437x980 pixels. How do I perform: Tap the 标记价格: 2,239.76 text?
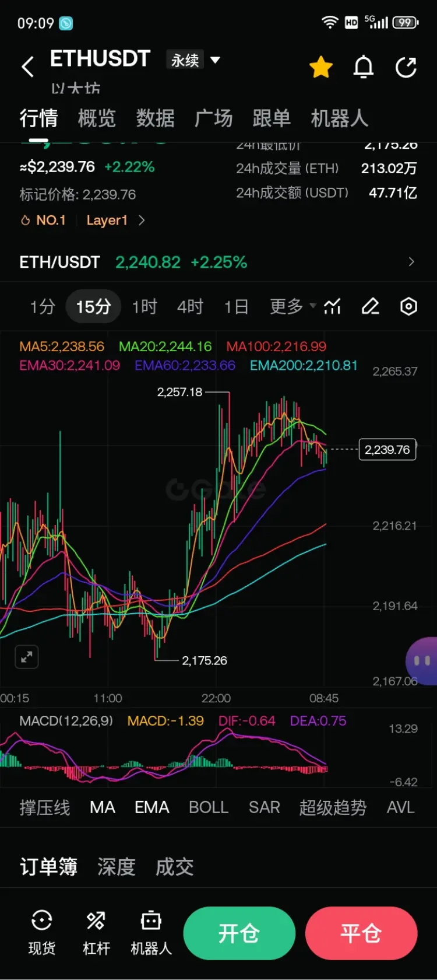77,194
